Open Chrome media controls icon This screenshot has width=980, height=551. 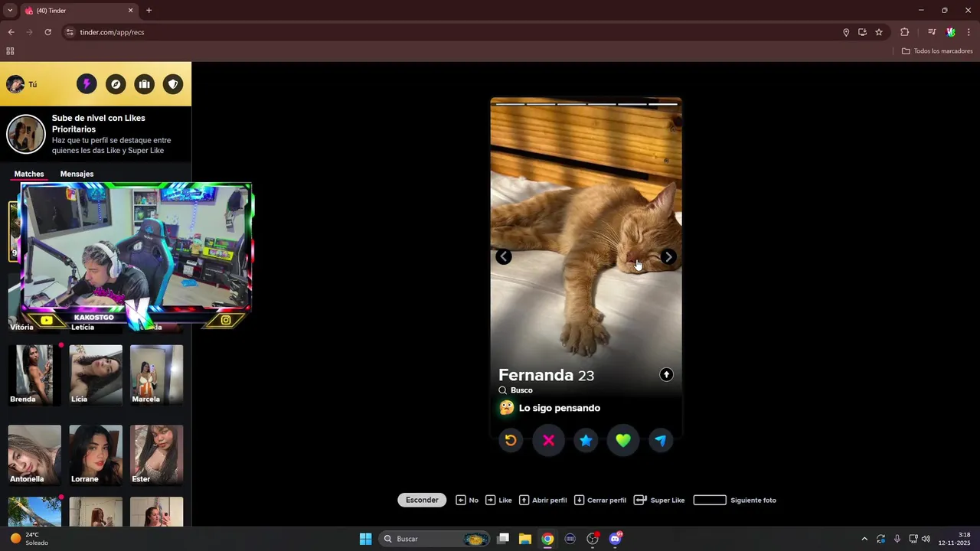pos(932,32)
